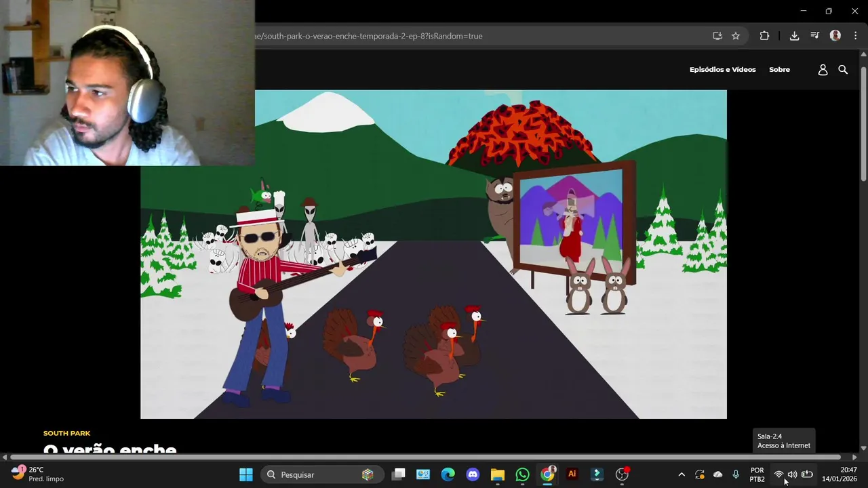
Task: Click the SOUTH PARK series label
Action: coord(66,433)
